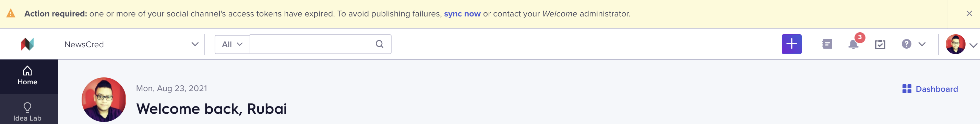Expand the help menu chevron
The image size is (980, 124).
pos(921,44)
